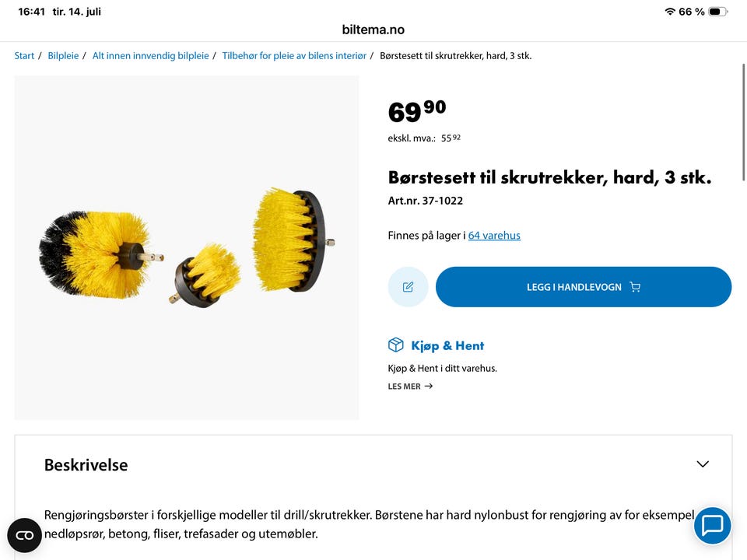Add product with LEGG I HANDLEVOGN
The height and width of the screenshot is (560, 747).
coord(584,287)
